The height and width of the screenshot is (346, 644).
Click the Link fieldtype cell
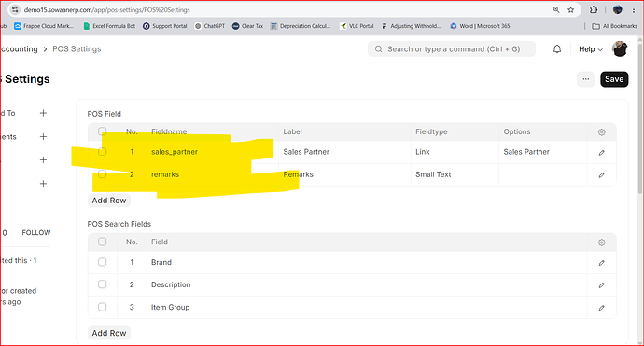coord(455,152)
